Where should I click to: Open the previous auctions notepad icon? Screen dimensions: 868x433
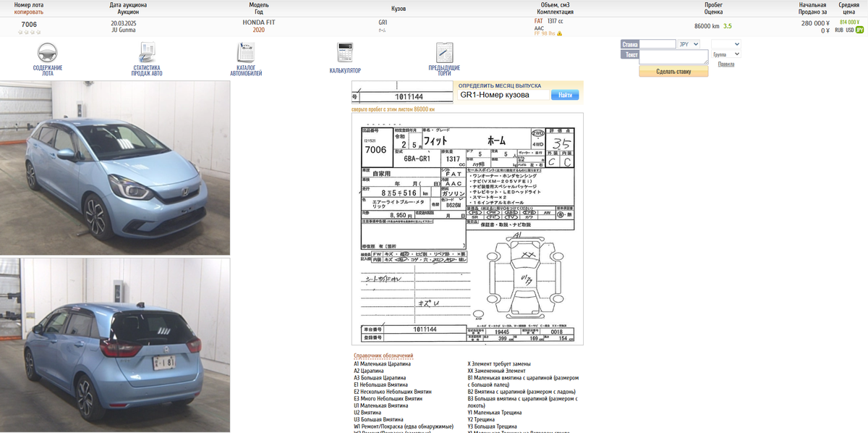444,53
